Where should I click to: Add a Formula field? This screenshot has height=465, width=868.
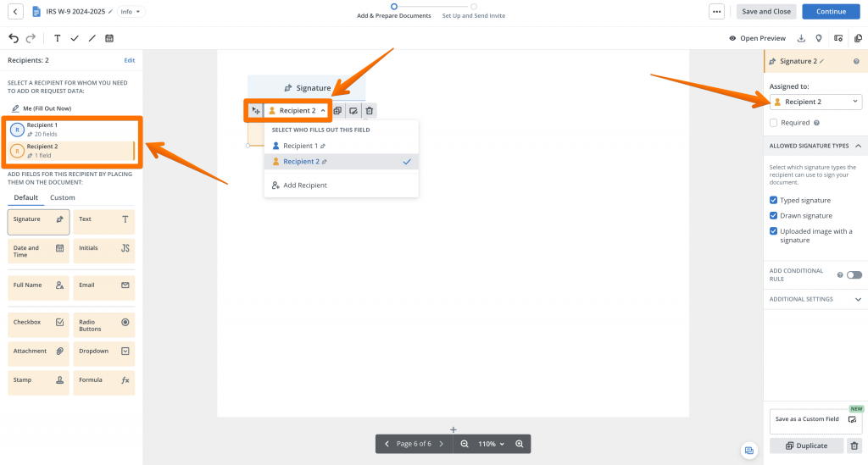[x=104, y=383]
